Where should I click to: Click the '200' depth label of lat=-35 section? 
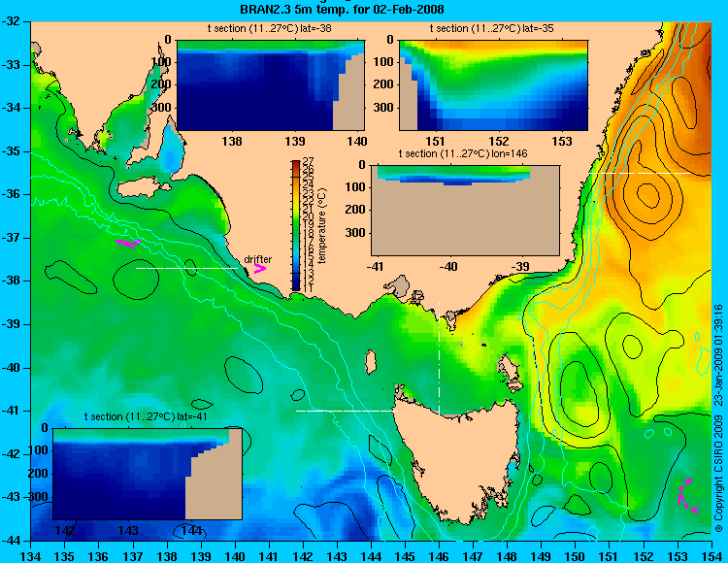(x=384, y=84)
